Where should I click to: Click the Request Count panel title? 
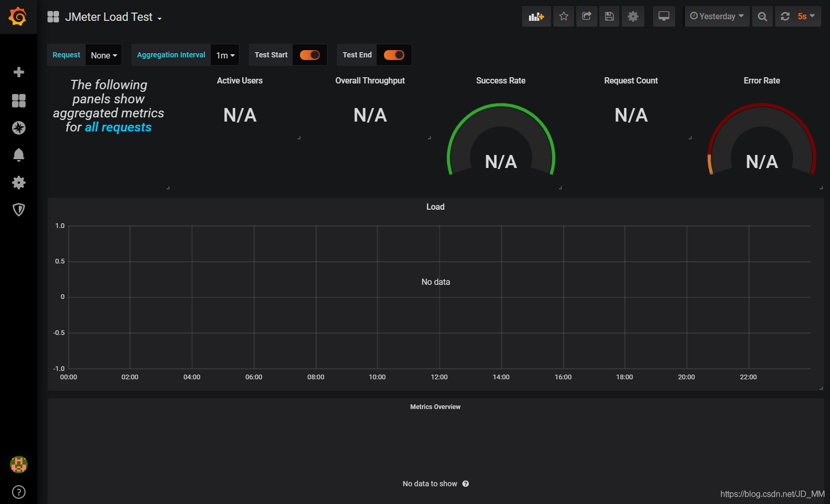[631, 80]
